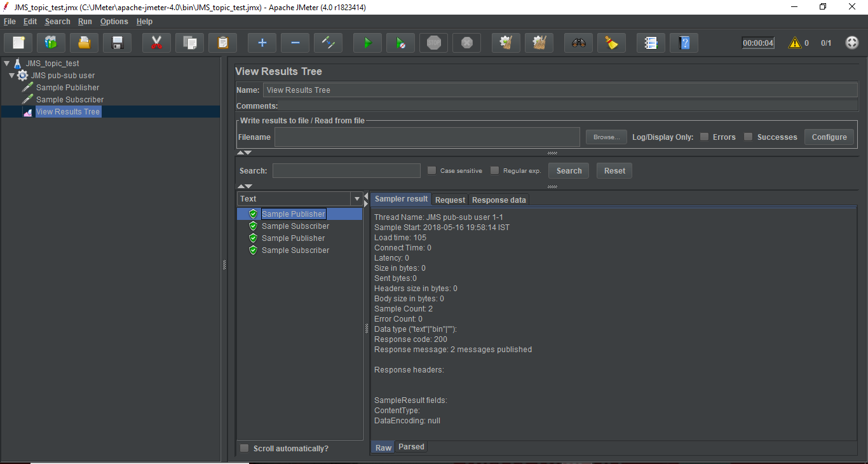
Task: Collapse the JMS_topic_test tree node
Action: point(7,64)
